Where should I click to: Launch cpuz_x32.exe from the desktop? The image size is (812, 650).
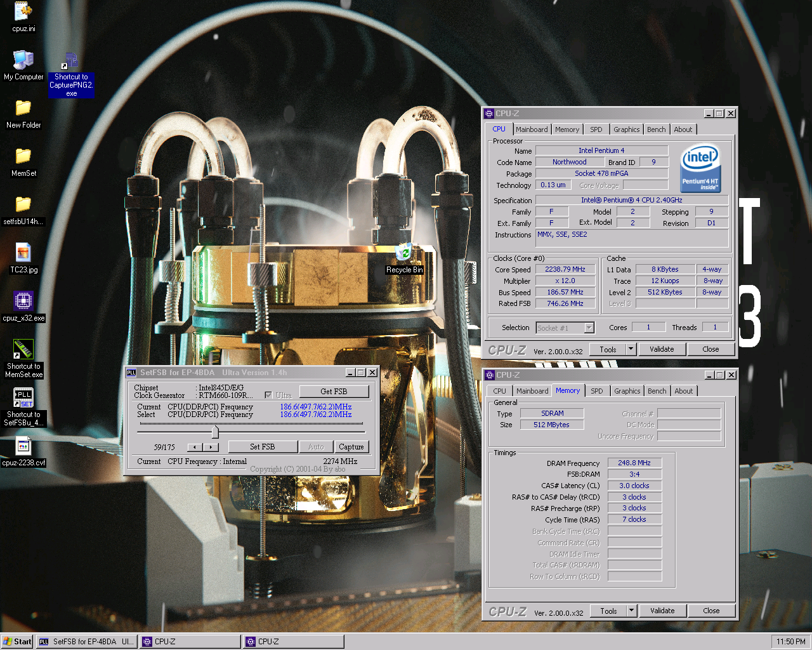pos(23,302)
